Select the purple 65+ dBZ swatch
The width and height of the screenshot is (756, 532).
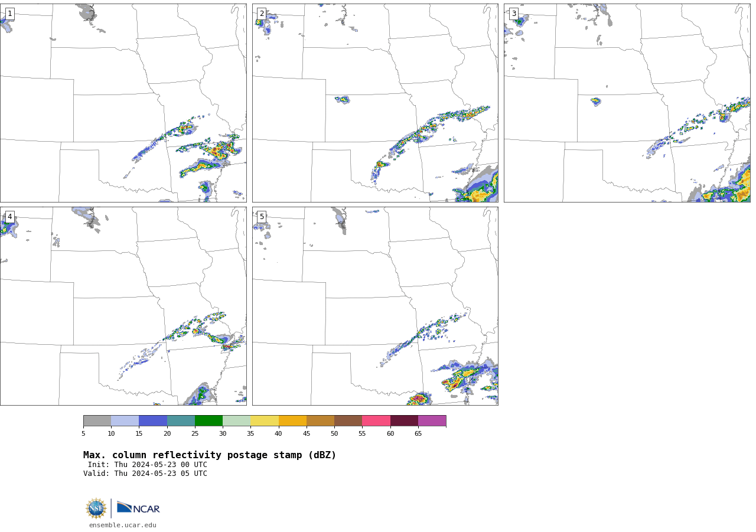tap(432, 421)
